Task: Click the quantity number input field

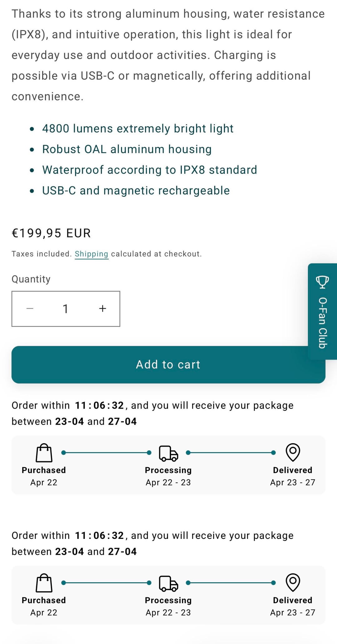Action: click(x=66, y=309)
